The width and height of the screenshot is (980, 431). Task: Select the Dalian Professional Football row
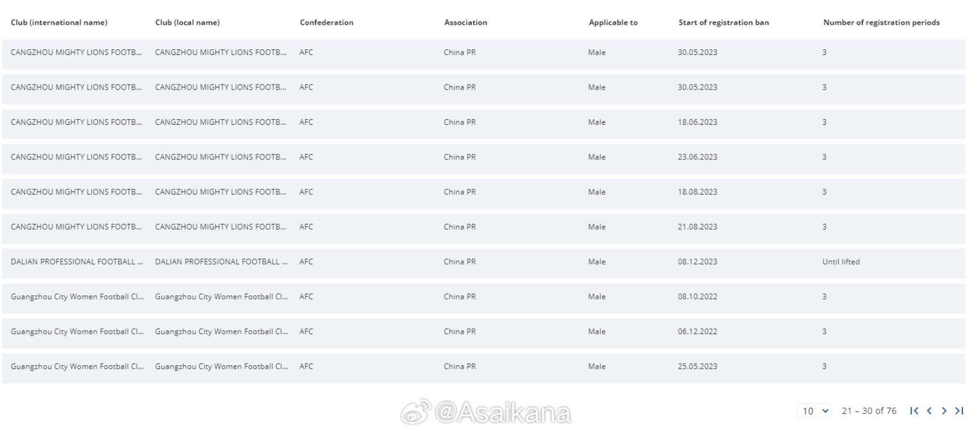click(483, 262)
